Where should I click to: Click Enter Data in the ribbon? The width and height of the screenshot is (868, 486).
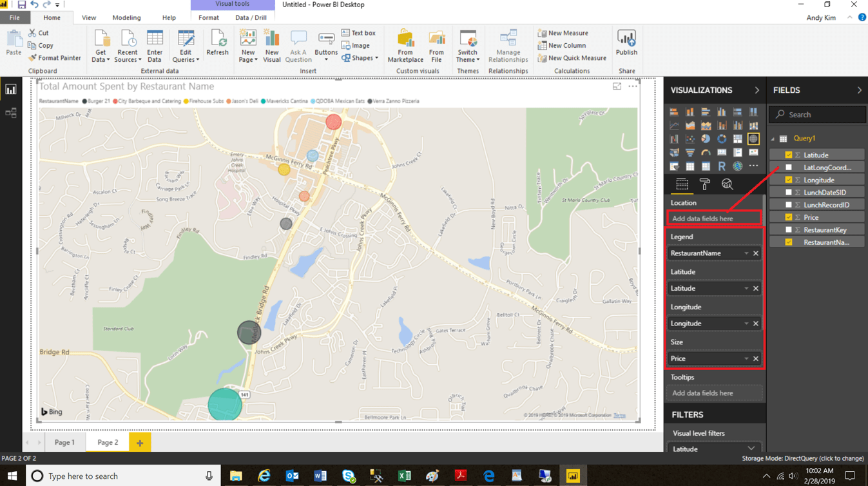click(155, 46)
